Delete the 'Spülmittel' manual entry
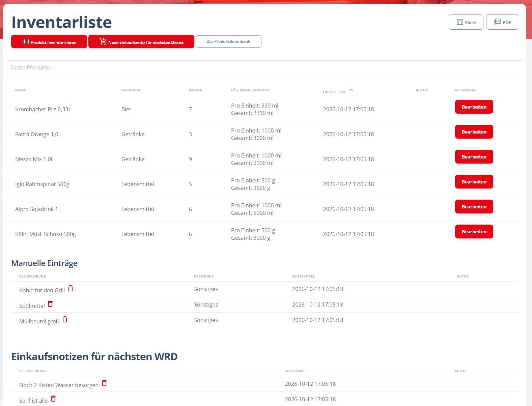Screen dimensions: 532x406 click(x=50, y=304)
